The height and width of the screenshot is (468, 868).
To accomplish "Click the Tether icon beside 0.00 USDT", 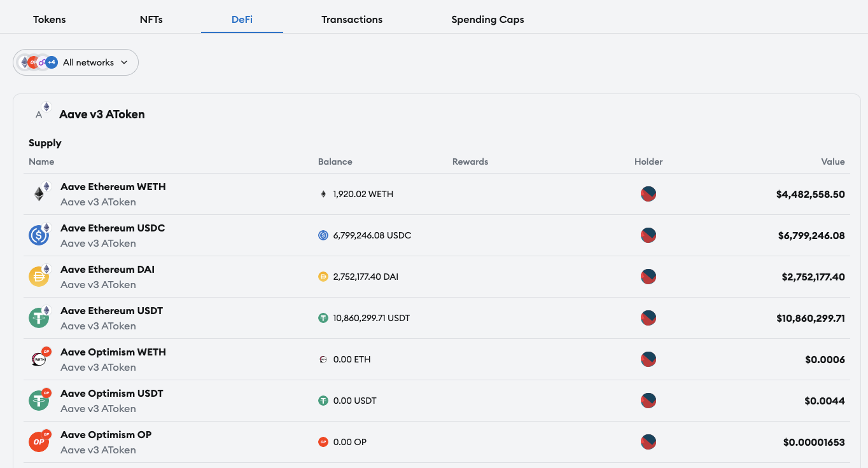I will click(x=323, y=401).
